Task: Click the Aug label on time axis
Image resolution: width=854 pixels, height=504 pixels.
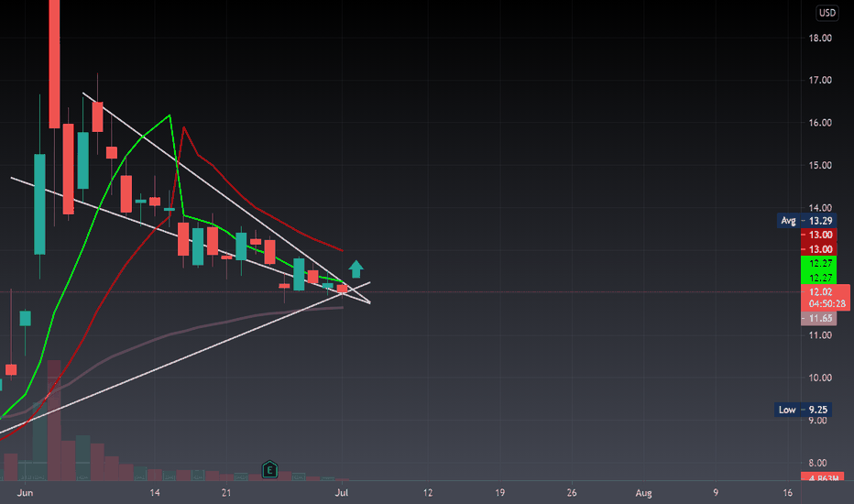Action: tap(643, 493)
